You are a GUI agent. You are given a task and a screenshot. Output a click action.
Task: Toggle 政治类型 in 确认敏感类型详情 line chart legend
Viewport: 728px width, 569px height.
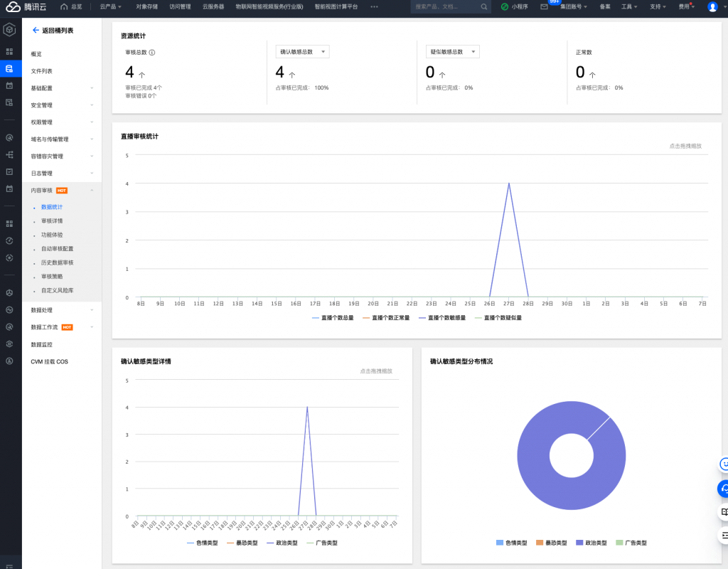[282, 543]
